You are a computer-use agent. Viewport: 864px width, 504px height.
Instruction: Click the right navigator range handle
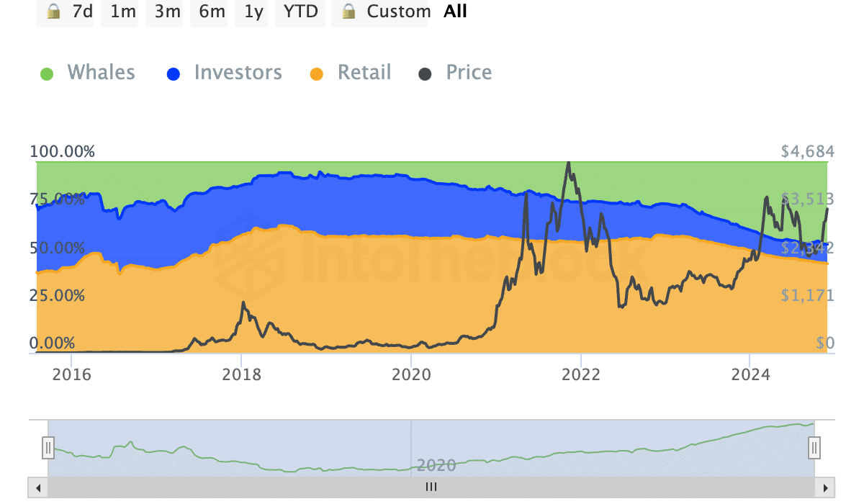point(814,448)
